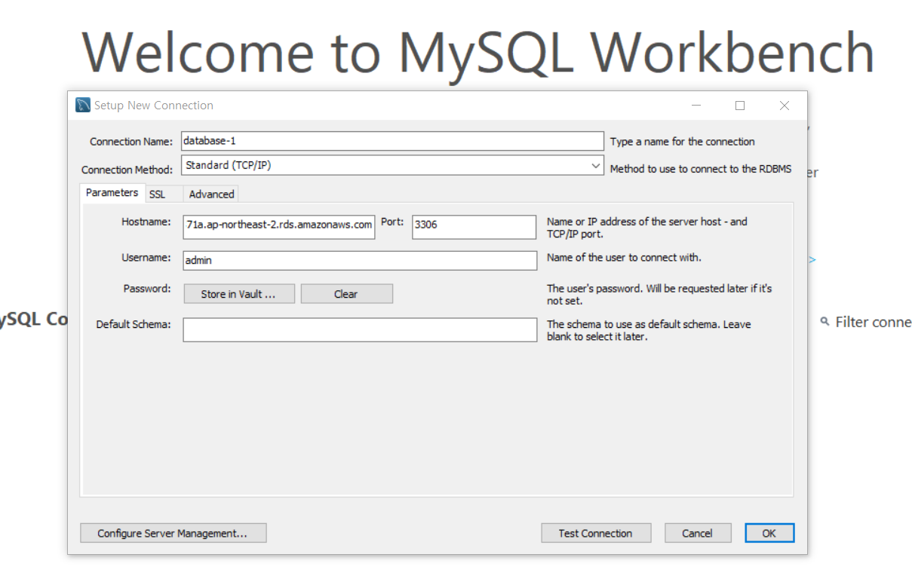Click the 'Type a name for the connection' hint
The height and width of the screenshot is (588, 912).
[x=683, y=142]
